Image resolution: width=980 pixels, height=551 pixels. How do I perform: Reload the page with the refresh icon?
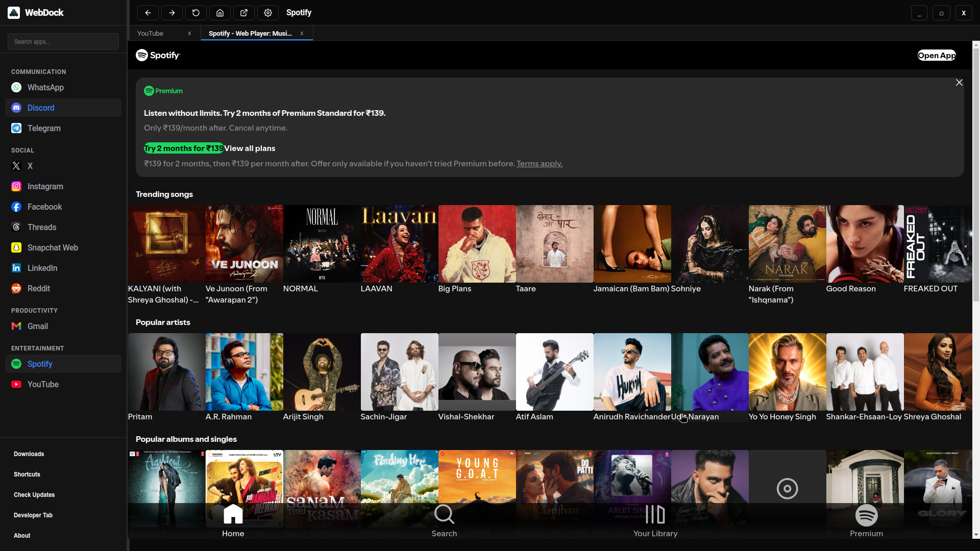[196, 13]
